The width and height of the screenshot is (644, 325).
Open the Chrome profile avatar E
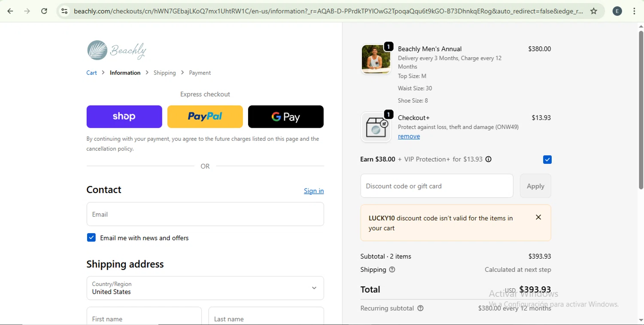(617, 11)
